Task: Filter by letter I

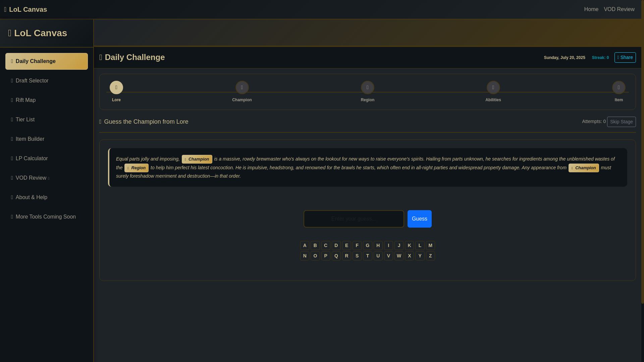Action: (388, 245)
